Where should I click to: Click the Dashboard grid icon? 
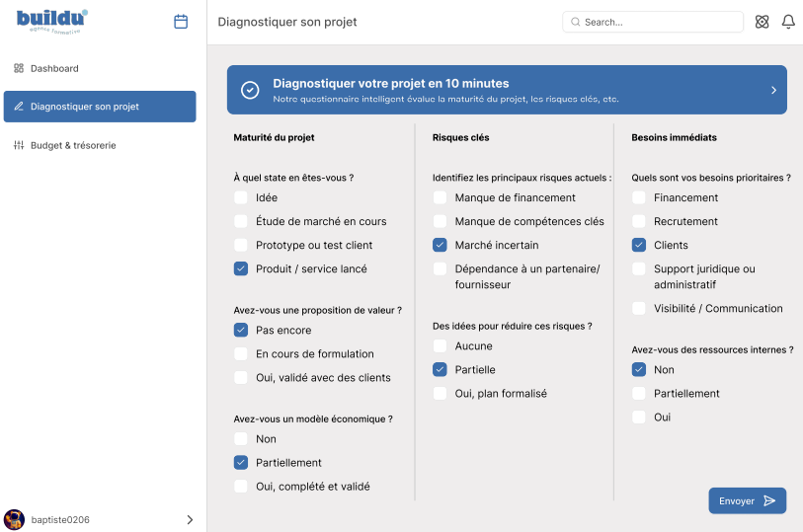(19, 68)
